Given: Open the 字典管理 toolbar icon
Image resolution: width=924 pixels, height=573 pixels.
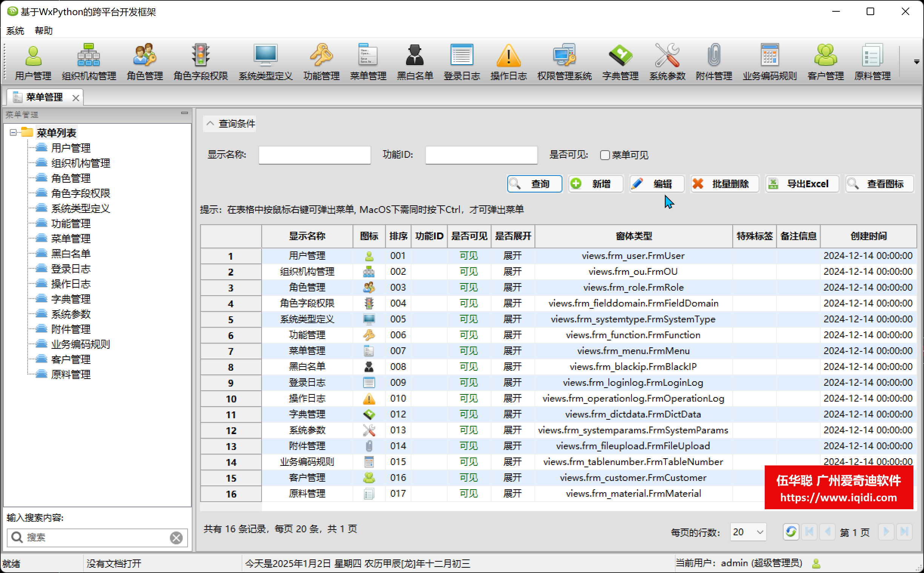Looking at the screenshot, I should click(x=620, y=56).
